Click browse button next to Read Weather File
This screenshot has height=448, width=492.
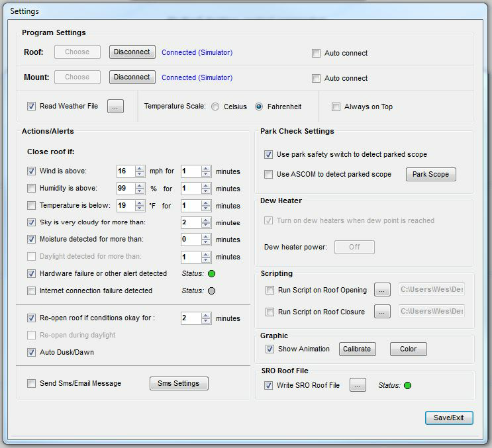pos(115,107)
